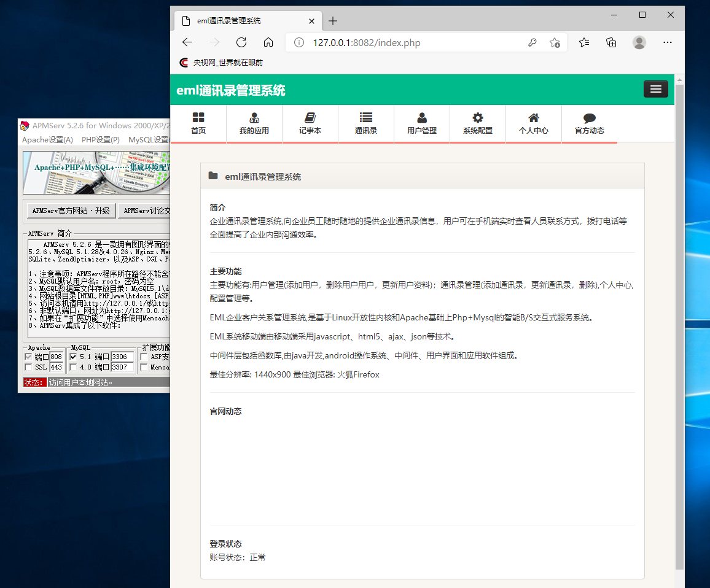Edit MySQL 4.0 port 3307 field

tap(122, 367)
